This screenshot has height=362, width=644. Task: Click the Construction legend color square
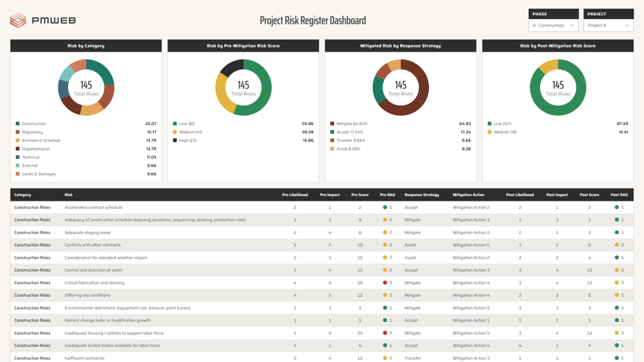point(17,123)
